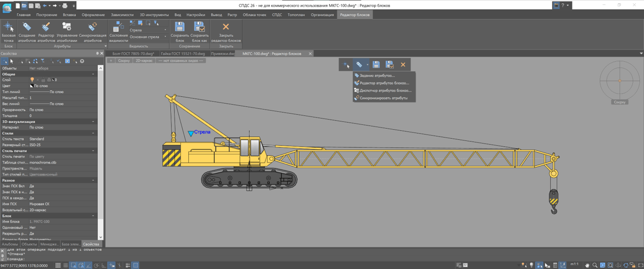Screen dimensions: 644x269
Task: Toggle snap mode dots icon in status bar
Action: point(58,265)
